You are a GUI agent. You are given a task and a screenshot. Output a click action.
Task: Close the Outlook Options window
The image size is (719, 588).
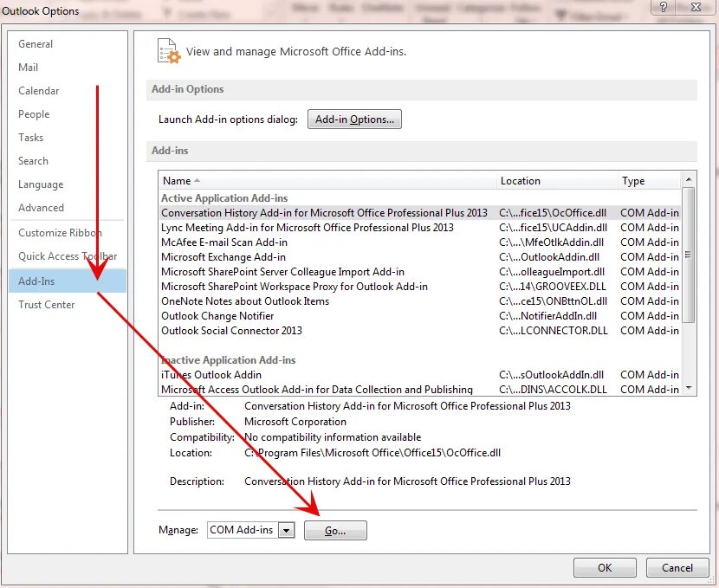696,7
